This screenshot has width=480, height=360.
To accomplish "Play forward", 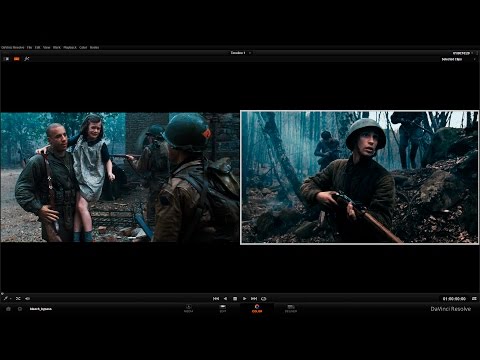I will pos(244,299).
